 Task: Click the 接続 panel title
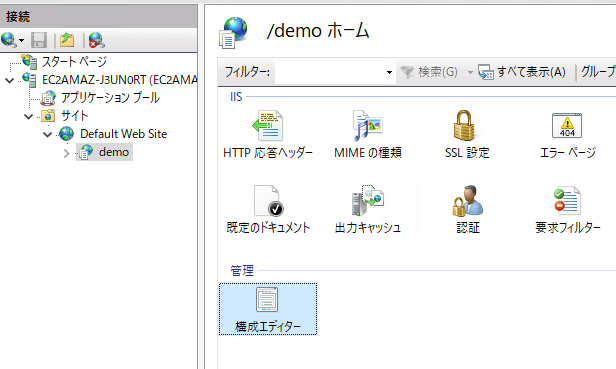pos(18,17)
